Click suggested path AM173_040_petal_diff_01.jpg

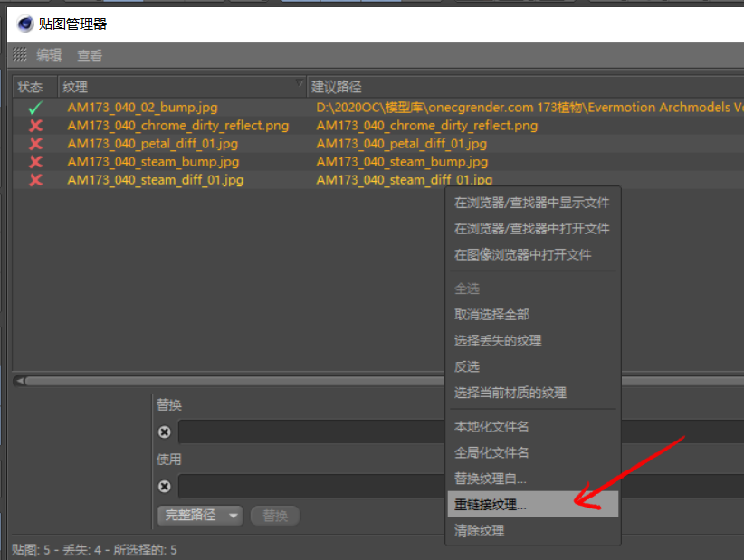[x=402, y=144]
